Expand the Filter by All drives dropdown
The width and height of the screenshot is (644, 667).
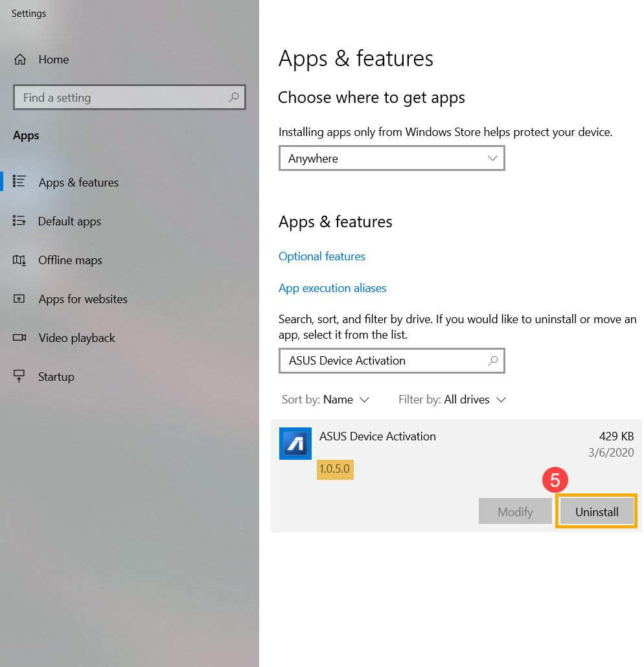click(452, 400)
